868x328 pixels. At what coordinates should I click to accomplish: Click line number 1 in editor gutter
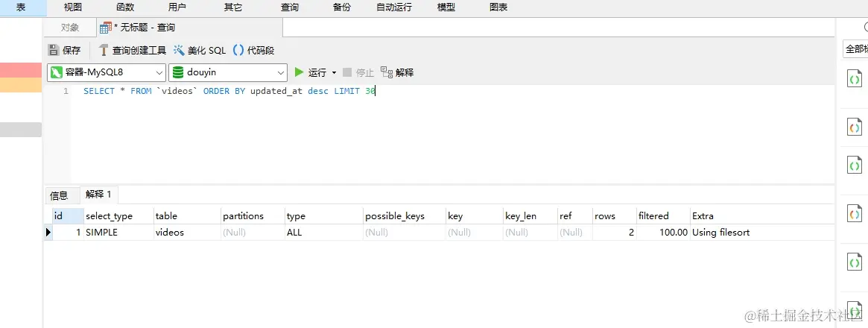(66, 92)
